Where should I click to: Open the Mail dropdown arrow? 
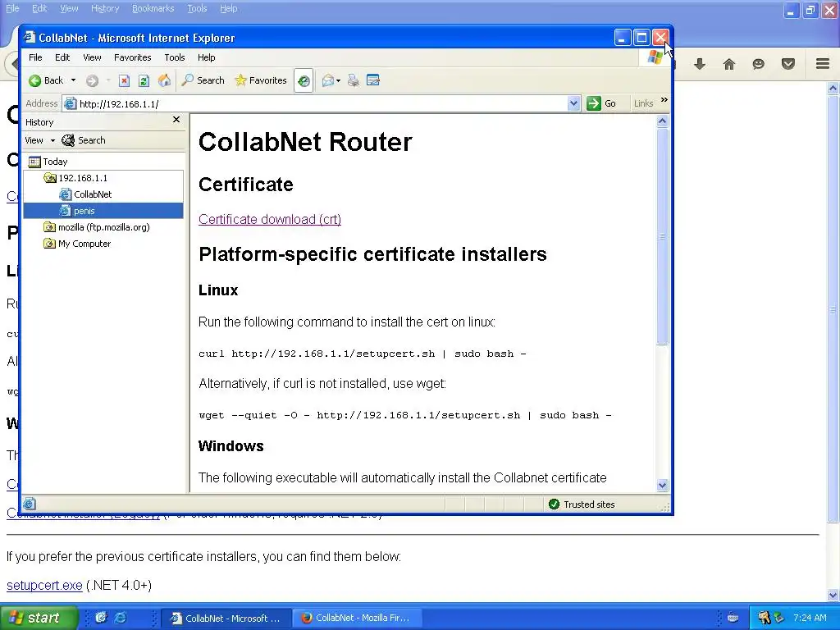pyautogui.click(x=338, y=81)
